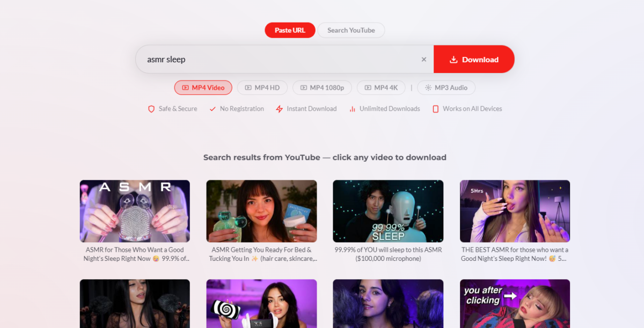Click the Instant Download lightning icon
644x328 pixels.
pyautogui.click(x=279, y=108)
